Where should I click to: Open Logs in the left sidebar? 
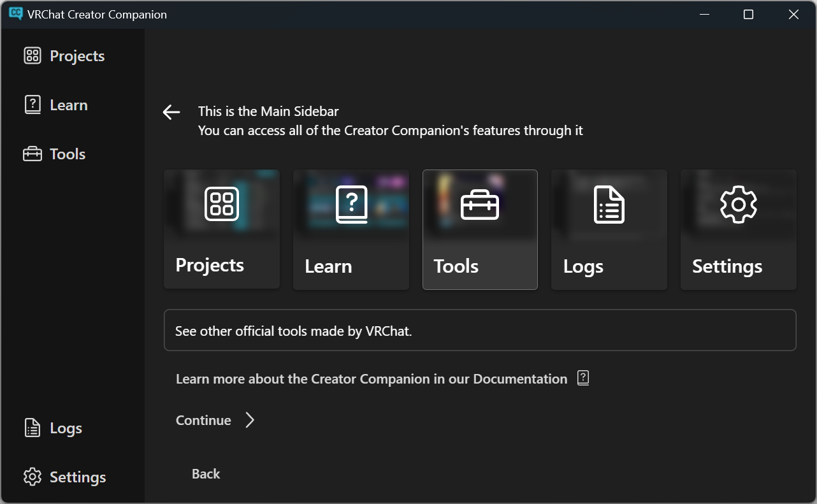tap(54, 428)
